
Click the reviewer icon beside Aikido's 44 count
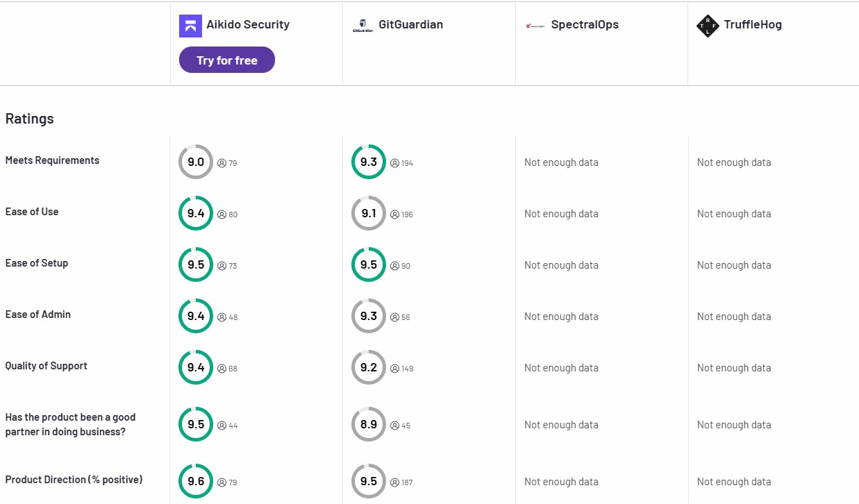point(222,426)
